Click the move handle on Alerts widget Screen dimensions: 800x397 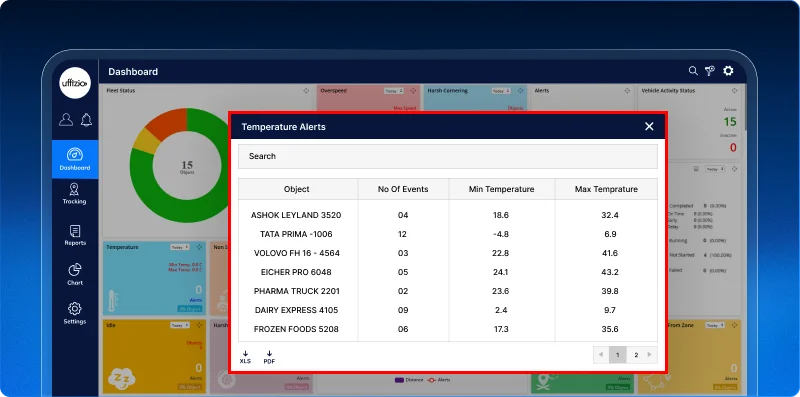pyautogui.click(x=627, y=91)
